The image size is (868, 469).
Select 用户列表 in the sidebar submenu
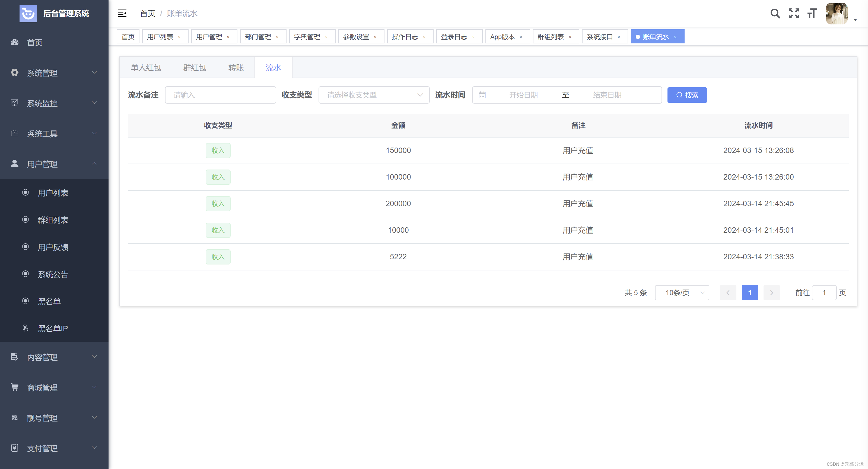pyautogui.click(x=53, y=193)
